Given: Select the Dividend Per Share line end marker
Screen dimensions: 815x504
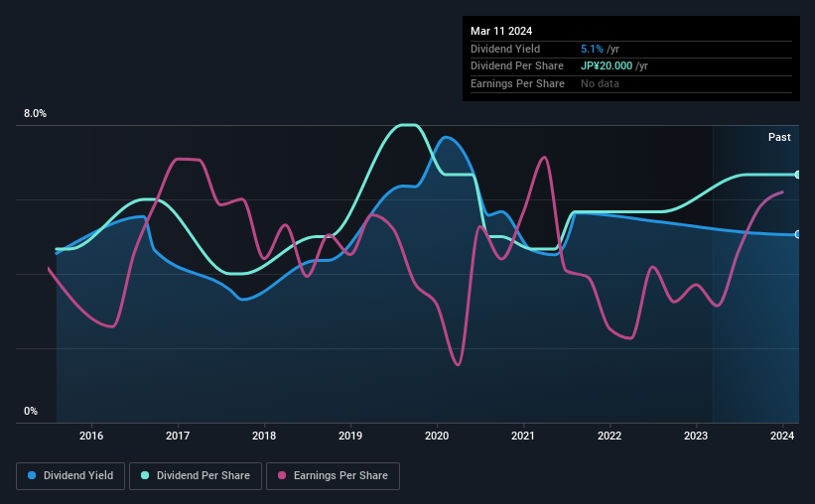Looking at the screenshot, I should pos(798,175).
